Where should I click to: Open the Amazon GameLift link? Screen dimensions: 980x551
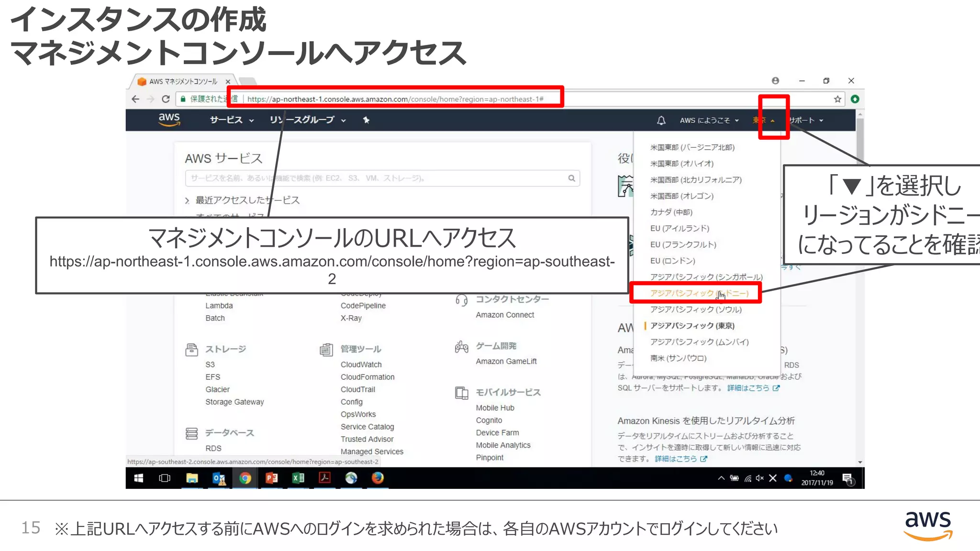506,361
